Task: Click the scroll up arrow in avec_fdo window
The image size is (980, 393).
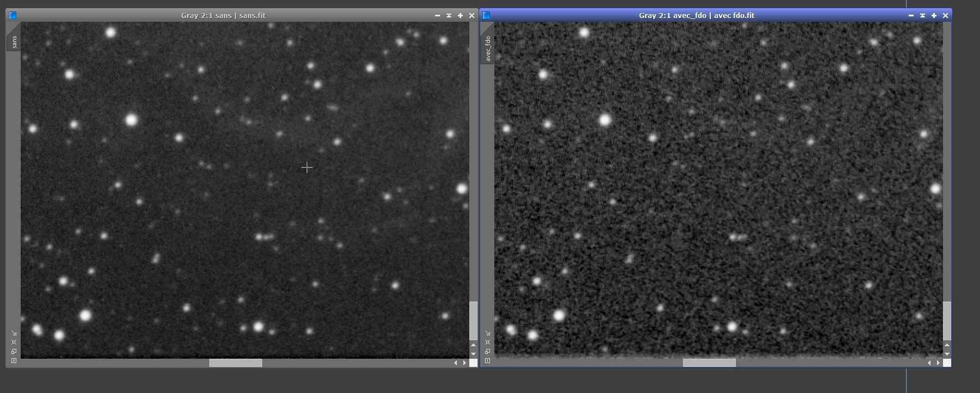Action: tap(947, 345)
